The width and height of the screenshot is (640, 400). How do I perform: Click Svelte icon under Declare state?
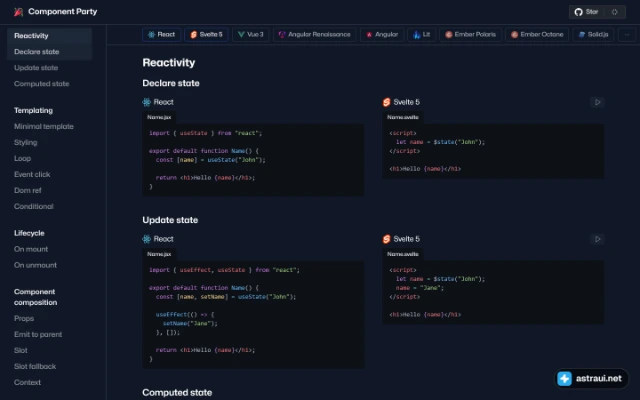coord(387,102)
